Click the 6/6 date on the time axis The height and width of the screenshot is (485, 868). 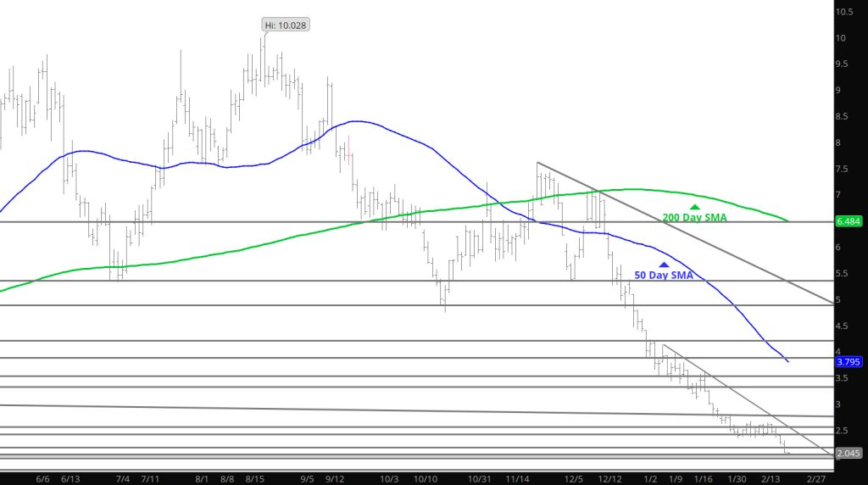tap(44, 478)
